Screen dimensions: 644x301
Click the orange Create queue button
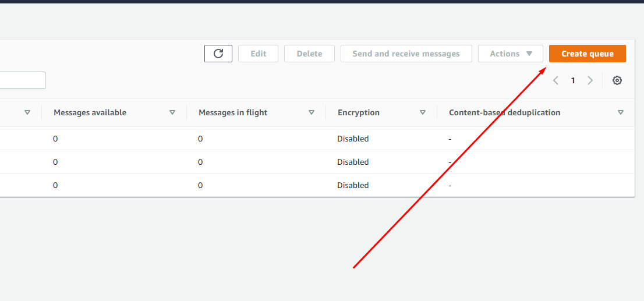(x=588, y=54)
